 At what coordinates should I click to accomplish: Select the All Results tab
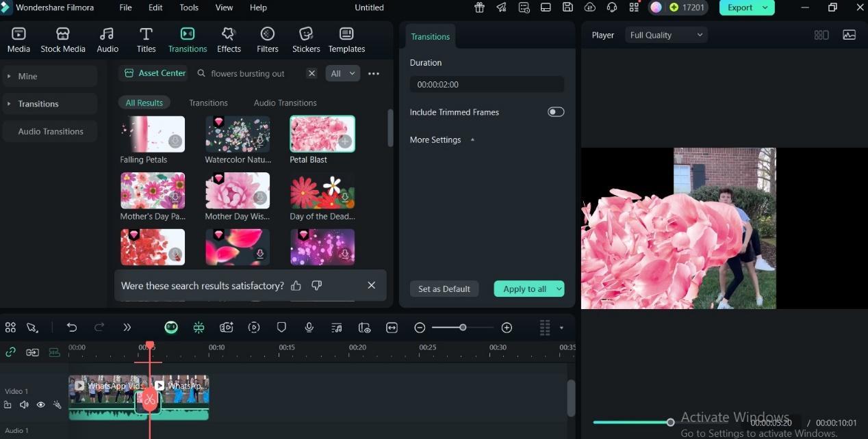tap(144, 103)
